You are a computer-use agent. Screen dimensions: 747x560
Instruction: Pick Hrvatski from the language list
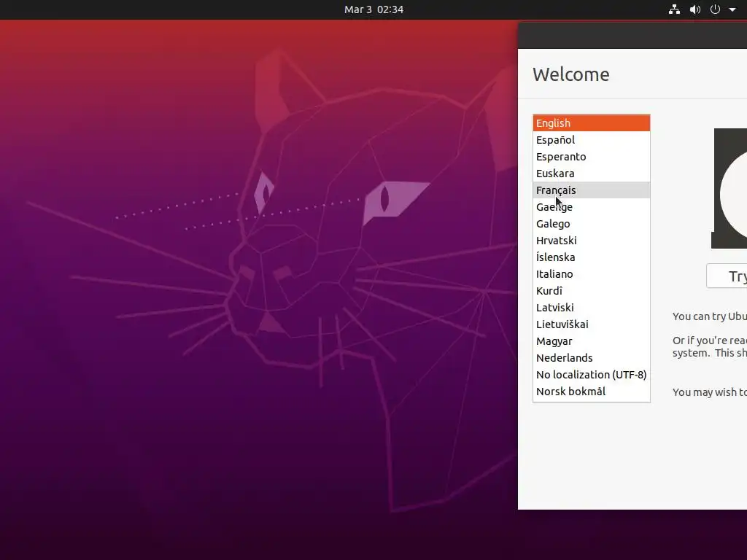click(x=591, y=241)
